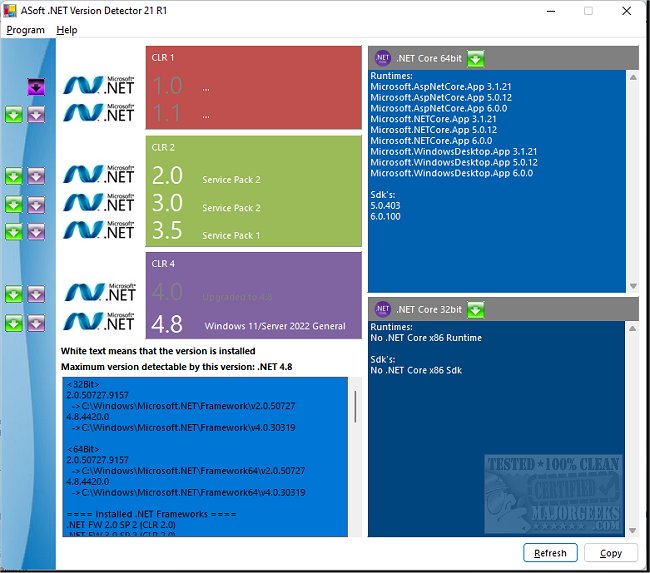Viewport: 650px width, 573px height.
Task: Click 'Microsoft.AspNetCore.App 6.0.0' runtime line
Action: 439,108
